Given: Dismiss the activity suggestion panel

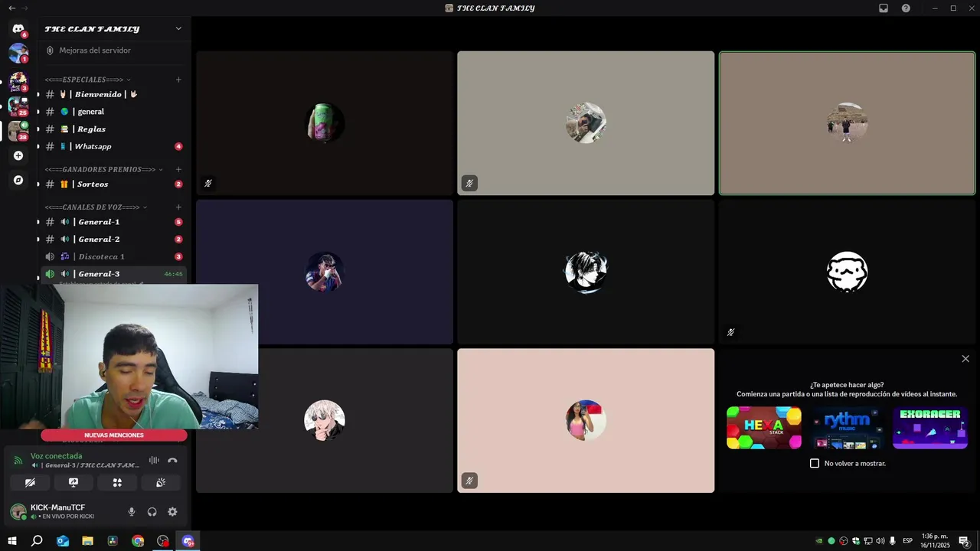Looking at the screenshot, I should click(x=965, y=359).
